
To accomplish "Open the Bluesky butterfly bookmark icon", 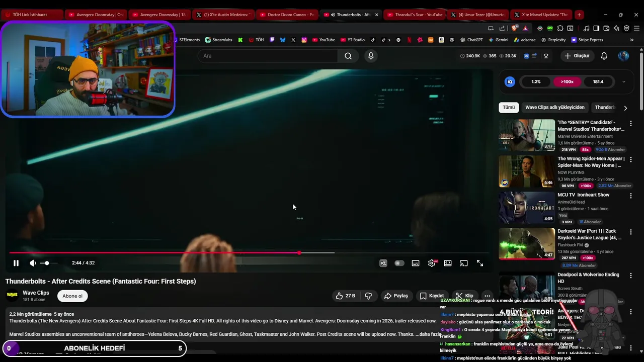I will coord(283,40).
